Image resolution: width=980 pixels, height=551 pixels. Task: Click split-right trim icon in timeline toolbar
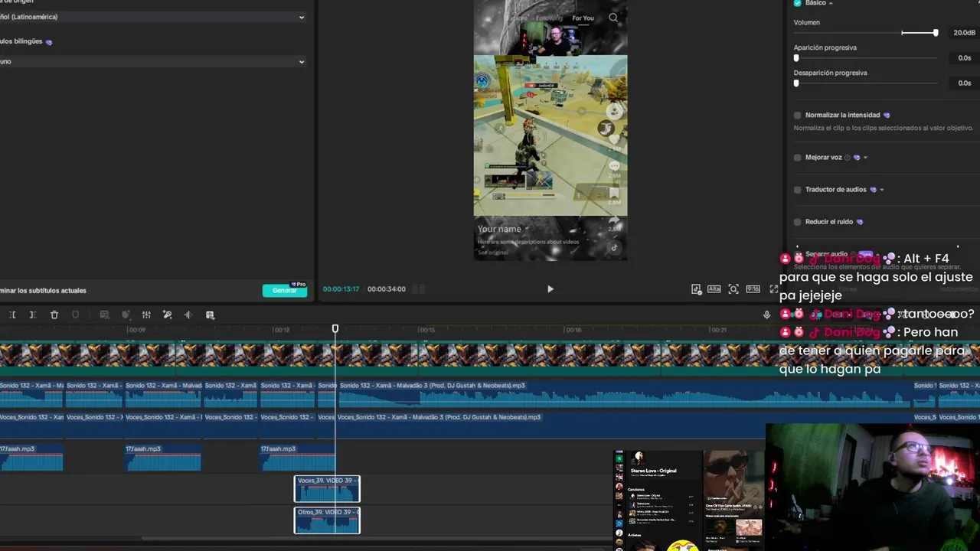click(x=33, y=315)
